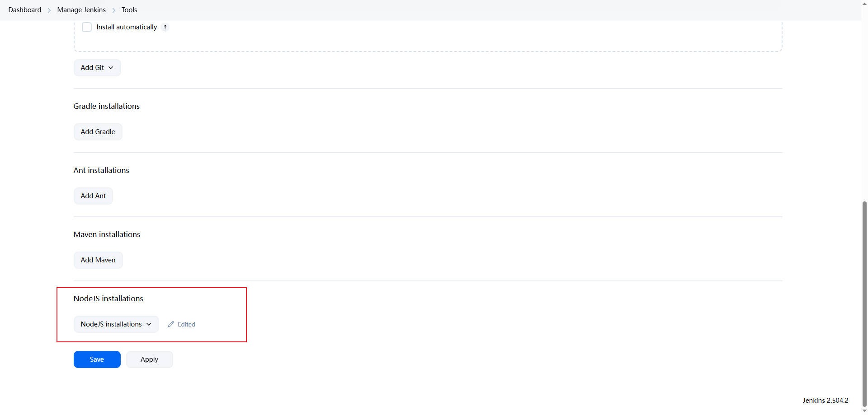Select the Tools breadcrumb item
The width and height of the screenshot is (868, 415).
(x=129, y=10)
